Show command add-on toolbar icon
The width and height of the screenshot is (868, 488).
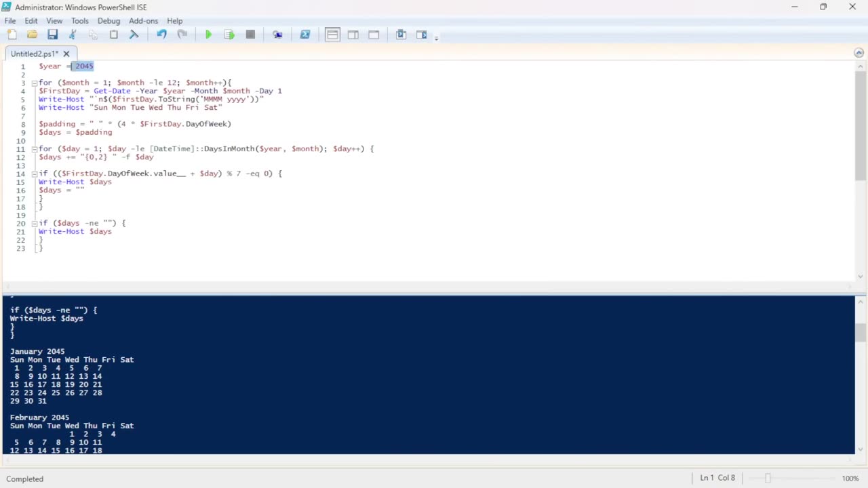coord(421,35)
